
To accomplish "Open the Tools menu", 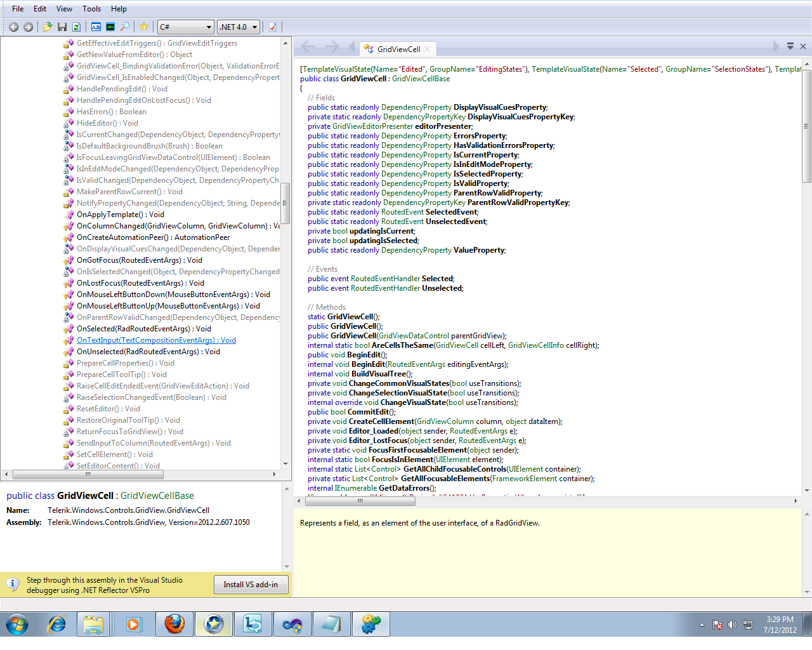I will [91, 9].
